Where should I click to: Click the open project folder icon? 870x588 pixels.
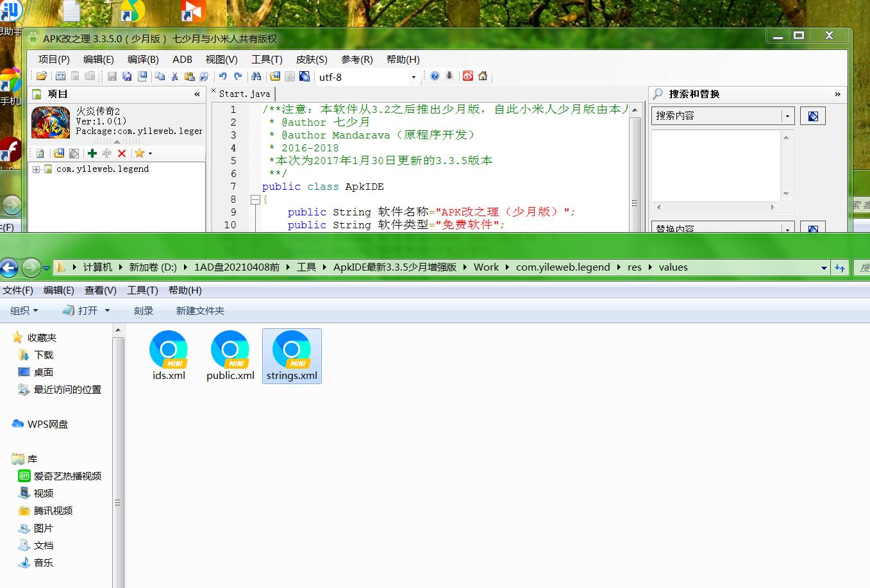pyautogui.click(x=41, y=76)
